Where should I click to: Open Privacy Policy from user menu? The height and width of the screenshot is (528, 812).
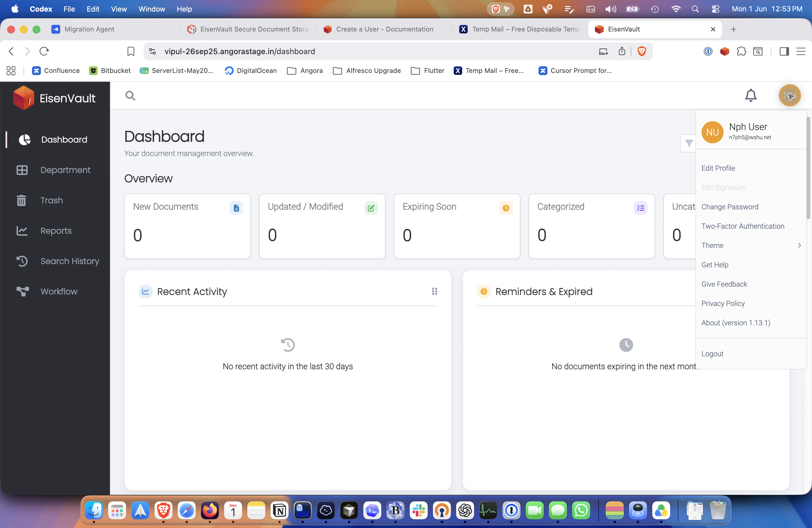723,303
